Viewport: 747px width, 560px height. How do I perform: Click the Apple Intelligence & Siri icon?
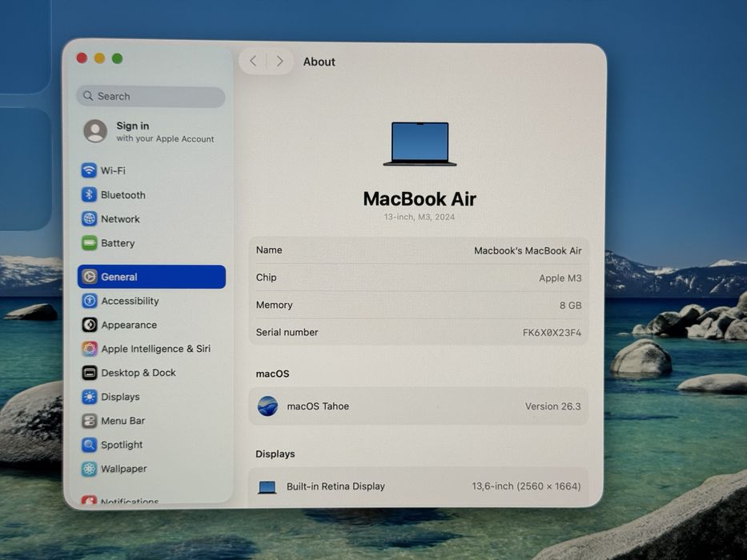tap(89, 349)
